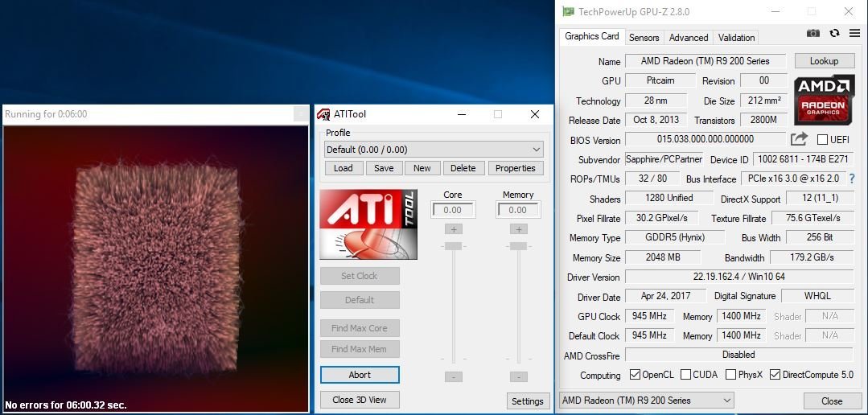Screen dimensions: 868x415
Task: Click the Bandwidth 179.2 GB/s value
Action: [x=812, y=257]
